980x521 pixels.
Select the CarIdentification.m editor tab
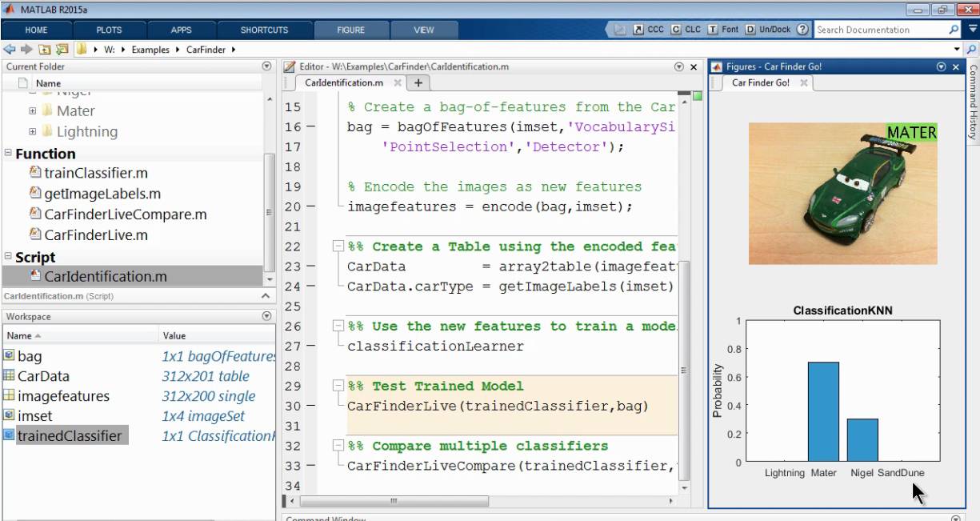point(345,82)
